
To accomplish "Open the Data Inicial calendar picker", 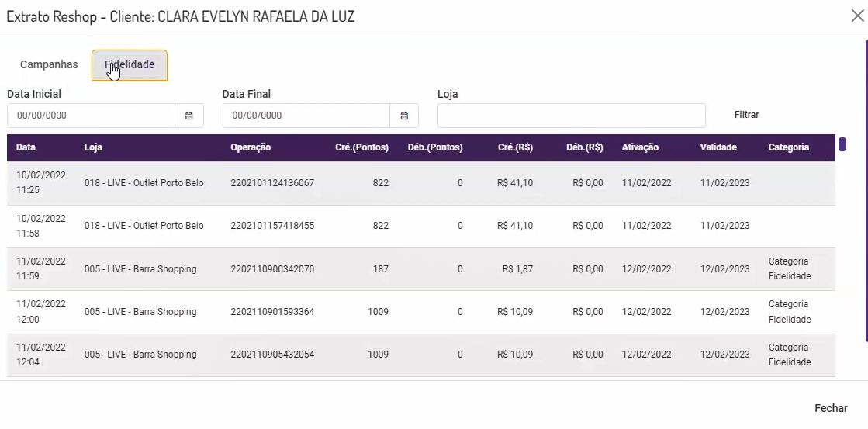I will [189, 116].
